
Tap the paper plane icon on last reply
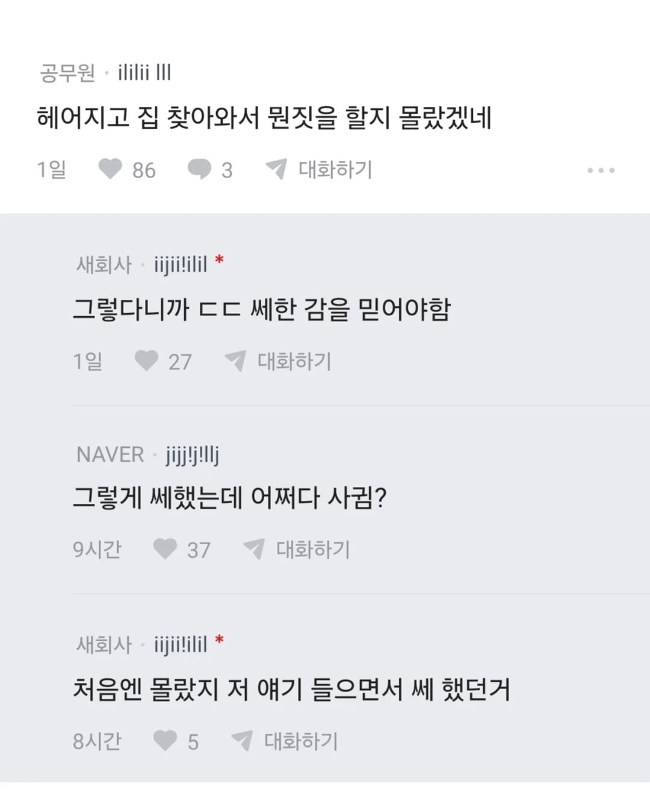point(242,741)
